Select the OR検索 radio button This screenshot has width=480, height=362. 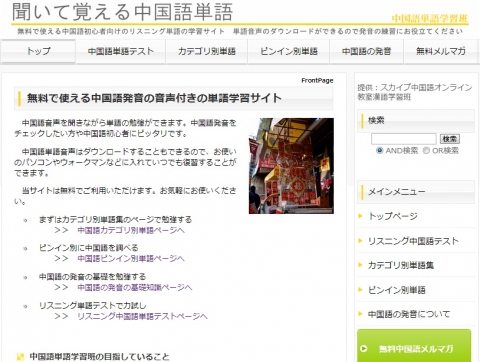pyautogui.click(x=426, y=150)
